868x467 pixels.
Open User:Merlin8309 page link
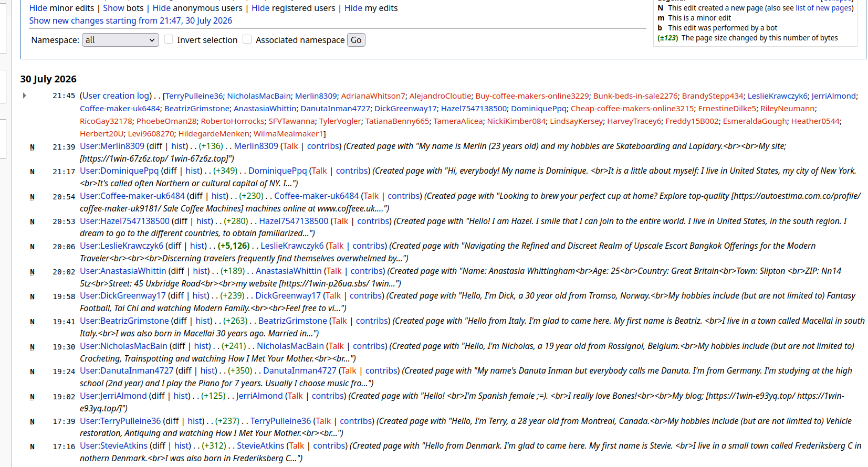(x=112, y=146)
